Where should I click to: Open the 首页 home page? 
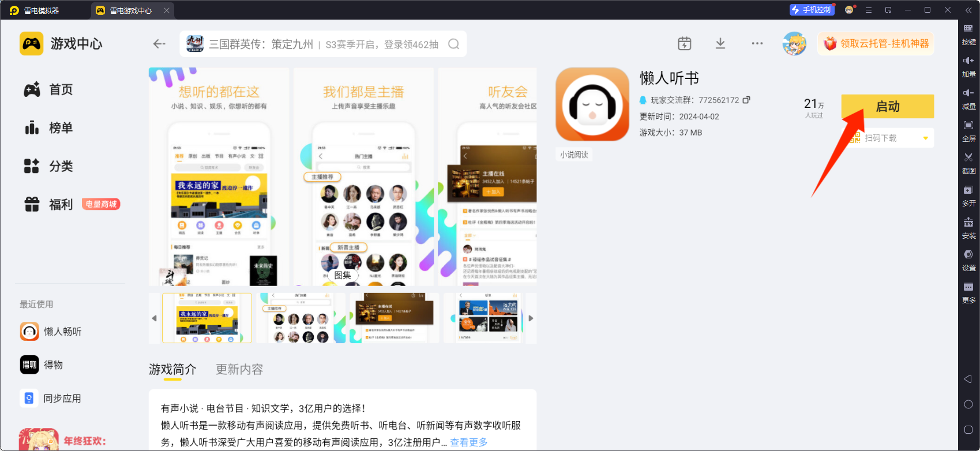[48, 89]
